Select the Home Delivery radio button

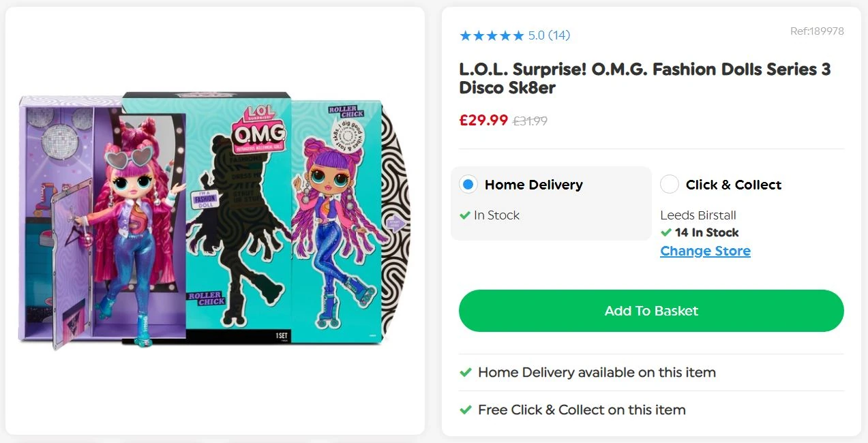[468, 184]
